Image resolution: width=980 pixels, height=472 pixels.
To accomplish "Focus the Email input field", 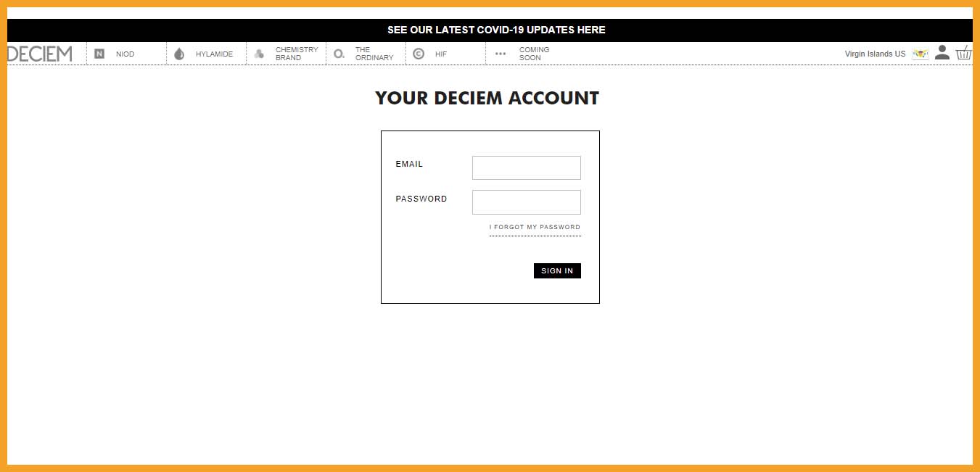I will point(527,167).
